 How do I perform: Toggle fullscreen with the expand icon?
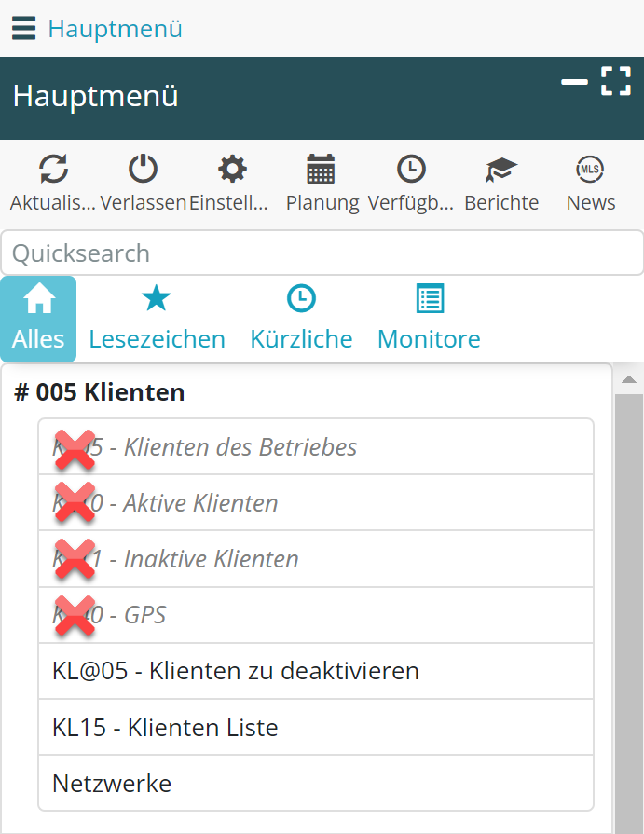pyautogui.click(x=615, y=81)
